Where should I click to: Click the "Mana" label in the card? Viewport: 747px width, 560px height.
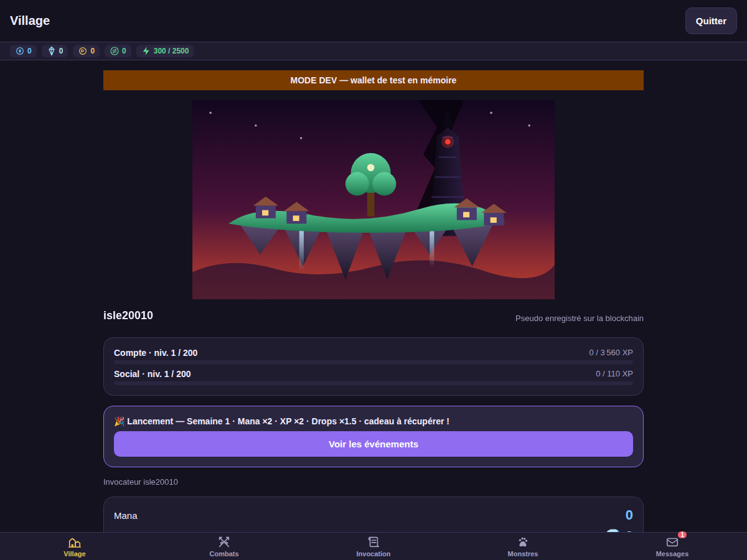tap(126, 515)
